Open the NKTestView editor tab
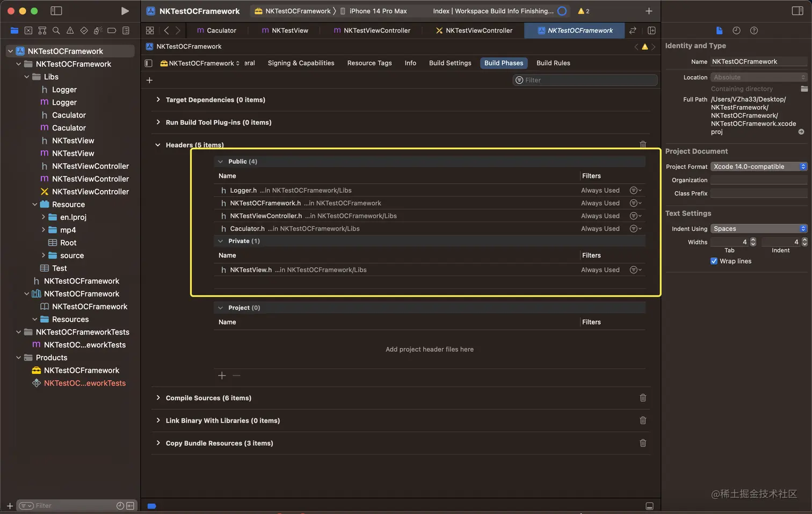 point(285,31)
